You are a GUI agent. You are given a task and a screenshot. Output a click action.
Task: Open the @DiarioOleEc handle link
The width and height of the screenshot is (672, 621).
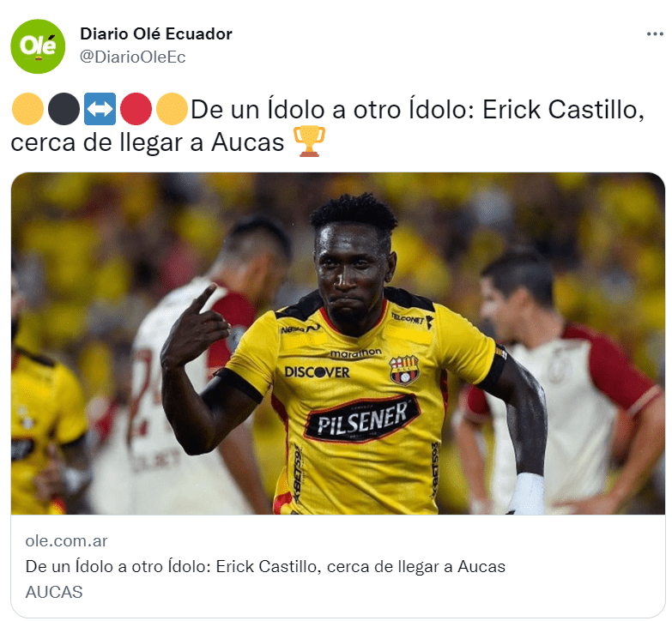tap(133, 57)
